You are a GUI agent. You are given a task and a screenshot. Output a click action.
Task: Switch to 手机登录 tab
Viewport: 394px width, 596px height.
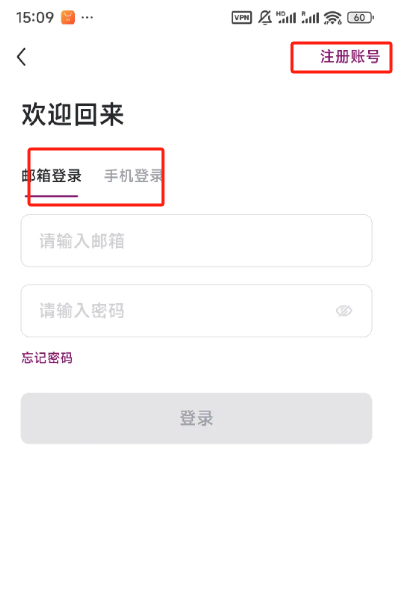(x=133, y=176)
